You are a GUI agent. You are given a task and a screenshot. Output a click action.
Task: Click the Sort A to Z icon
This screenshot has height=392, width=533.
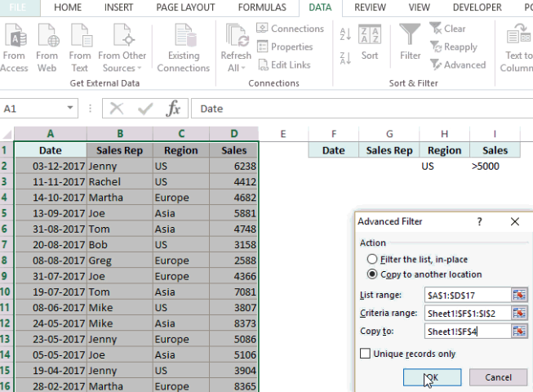344,35
